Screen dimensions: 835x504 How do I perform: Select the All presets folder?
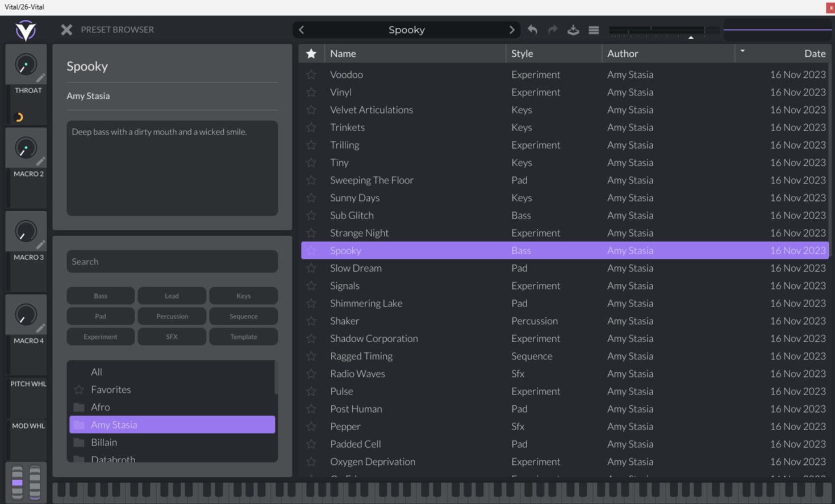tap(172, 372)
